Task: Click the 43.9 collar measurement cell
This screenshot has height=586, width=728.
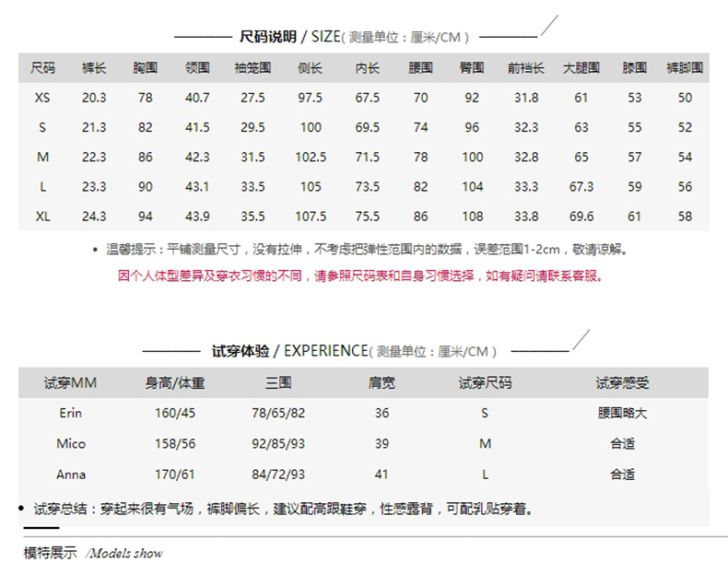Action: coord(197,217)
